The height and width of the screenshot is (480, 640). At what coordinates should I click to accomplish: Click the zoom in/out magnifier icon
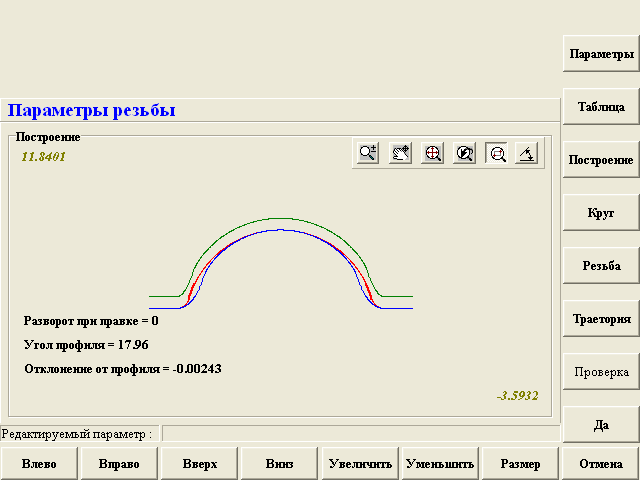(368, 153)
